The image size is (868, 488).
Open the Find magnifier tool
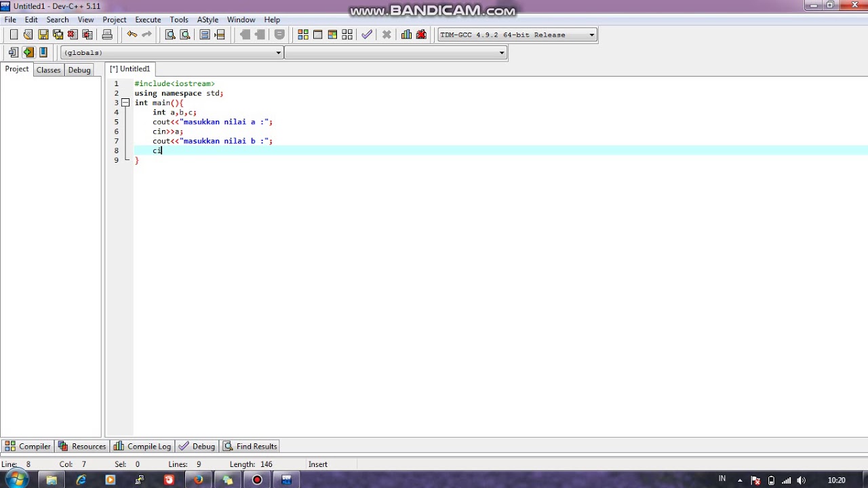tap(170, 35)
